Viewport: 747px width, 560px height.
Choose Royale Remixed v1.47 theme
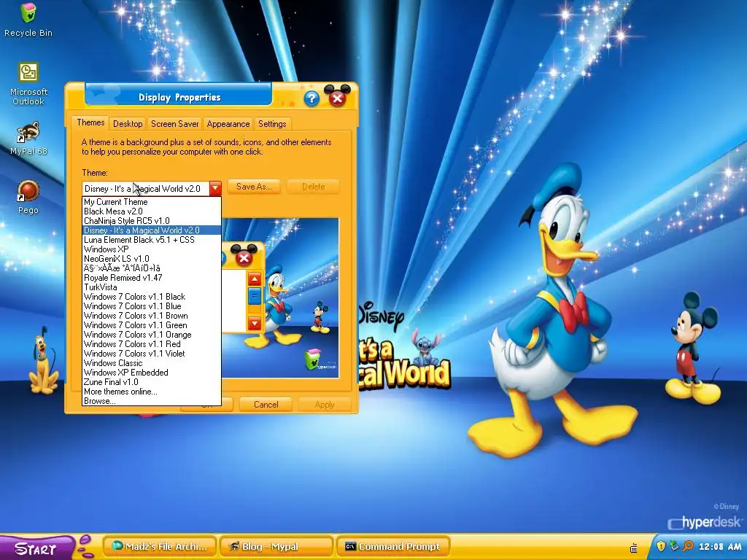click(152, 278)
